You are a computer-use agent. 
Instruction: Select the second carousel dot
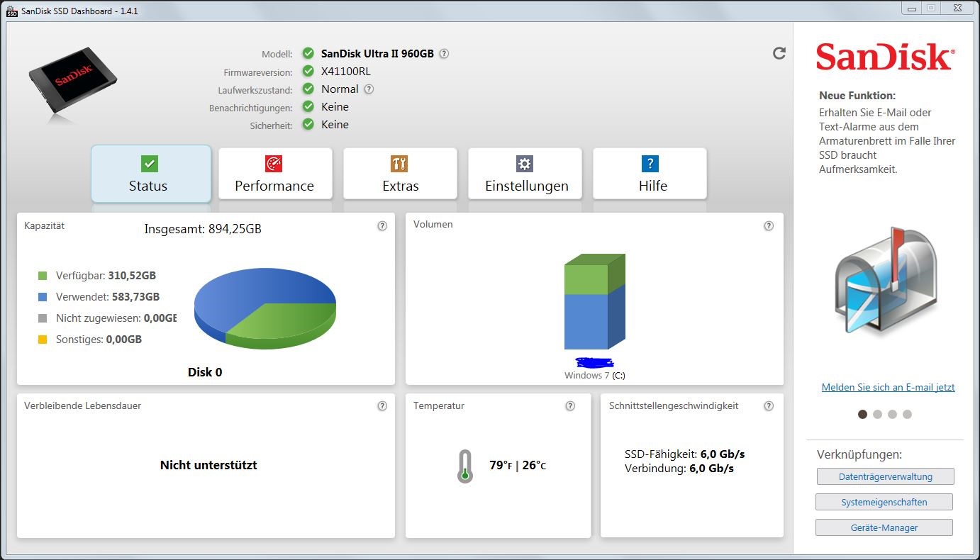click(x=877, y=414)
